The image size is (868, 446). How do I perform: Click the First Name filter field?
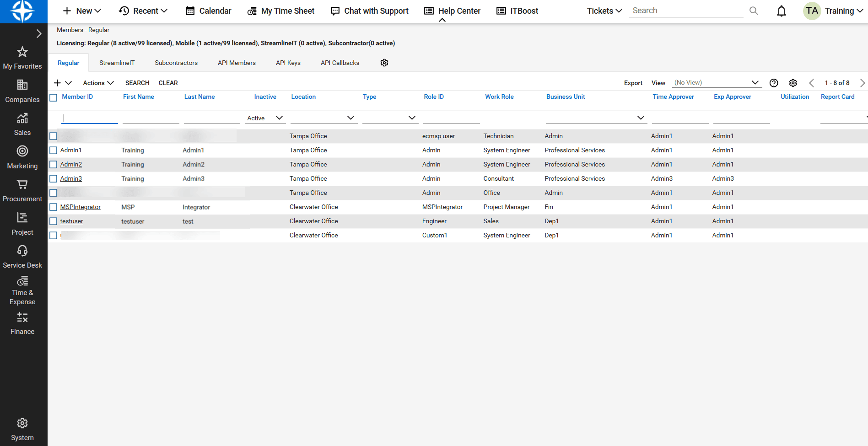click(x=151, y=118)
